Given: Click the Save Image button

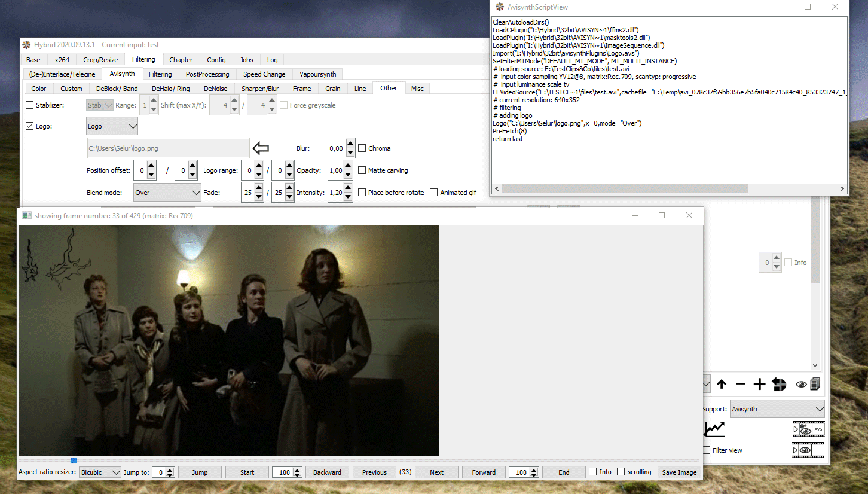Looking at the screenshot, I should pos(678,472).
